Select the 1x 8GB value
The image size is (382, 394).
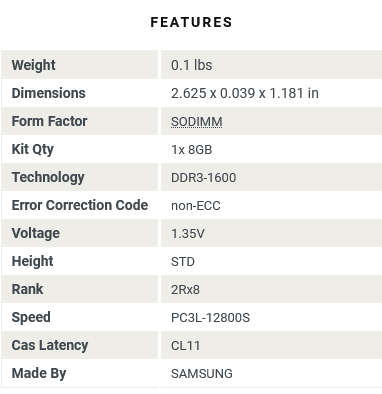click(x=192, y=149)
